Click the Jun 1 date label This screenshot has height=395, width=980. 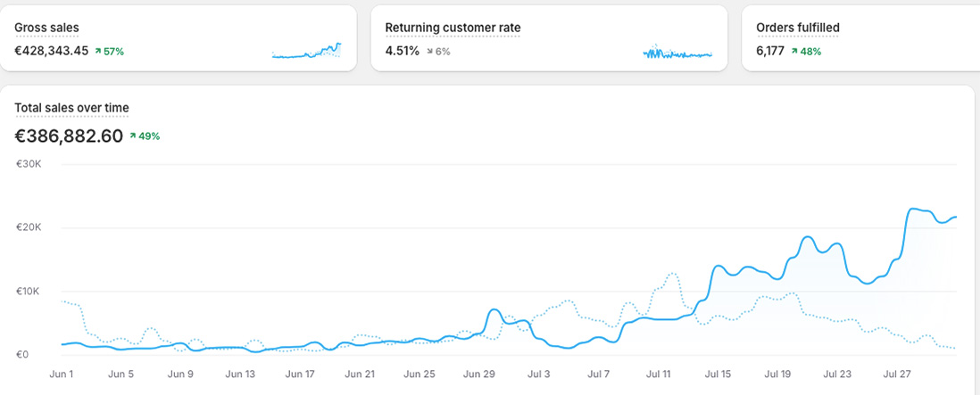click(x=60, y=374)
